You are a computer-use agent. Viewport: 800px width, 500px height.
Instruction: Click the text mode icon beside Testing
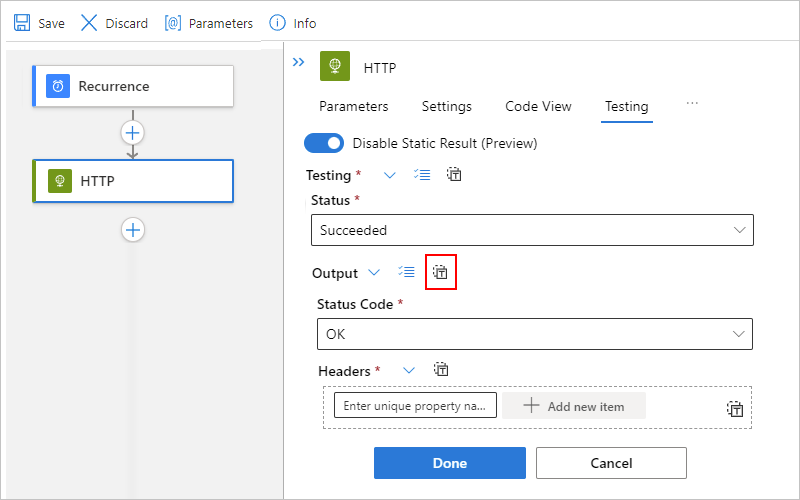tap(454, 175)
